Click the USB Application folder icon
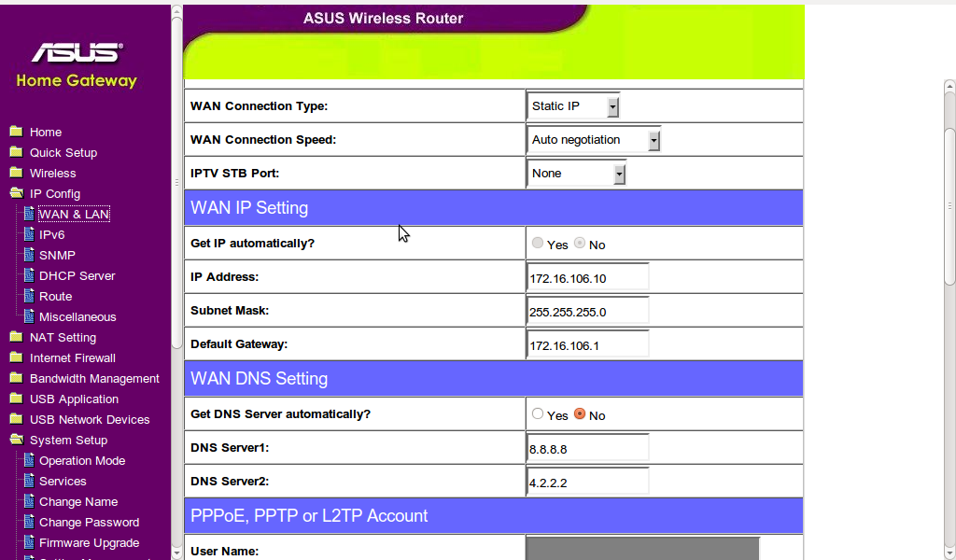 coord(17,399)
